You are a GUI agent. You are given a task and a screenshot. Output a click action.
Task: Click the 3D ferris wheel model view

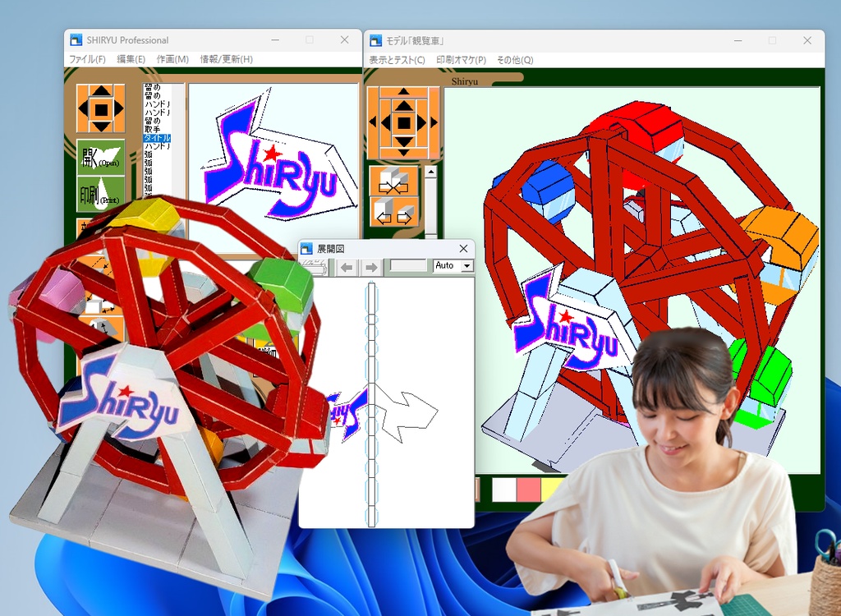pos(632,280)
